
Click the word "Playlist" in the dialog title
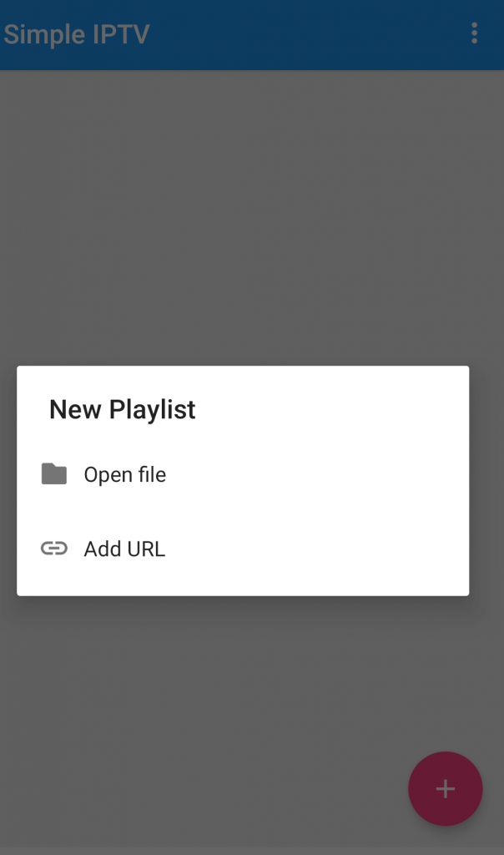pyautogui.click(x=153, y=409)
